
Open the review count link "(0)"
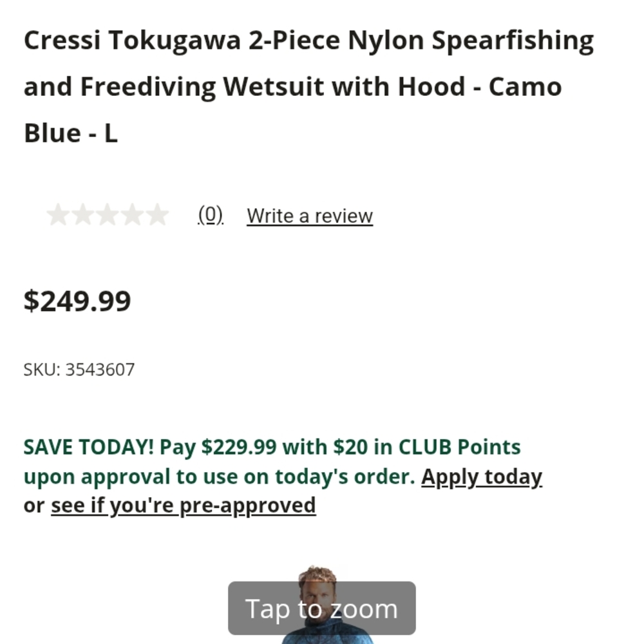tap(210, 215)
